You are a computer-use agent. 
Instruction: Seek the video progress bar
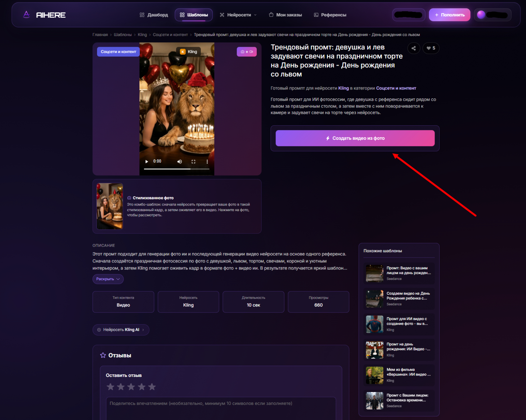[177, 169]
